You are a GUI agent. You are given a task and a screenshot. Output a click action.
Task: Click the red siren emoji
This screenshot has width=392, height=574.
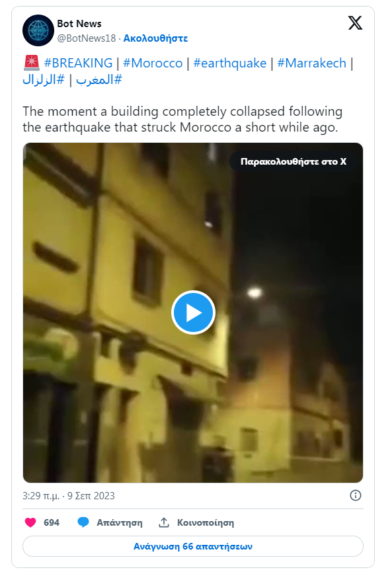[x=32, y=63]
